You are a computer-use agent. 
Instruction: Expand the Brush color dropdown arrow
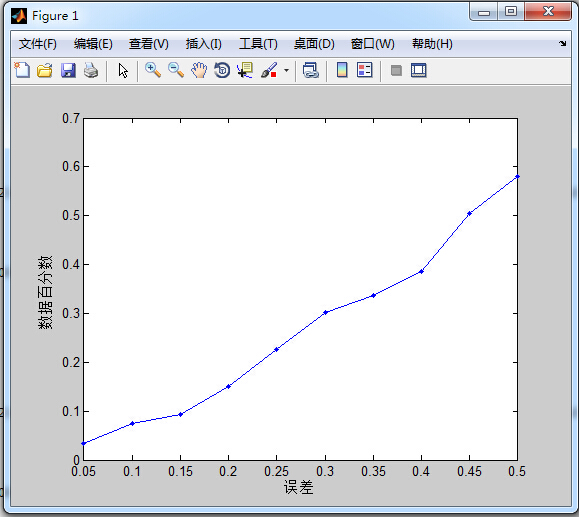(286, 70)
